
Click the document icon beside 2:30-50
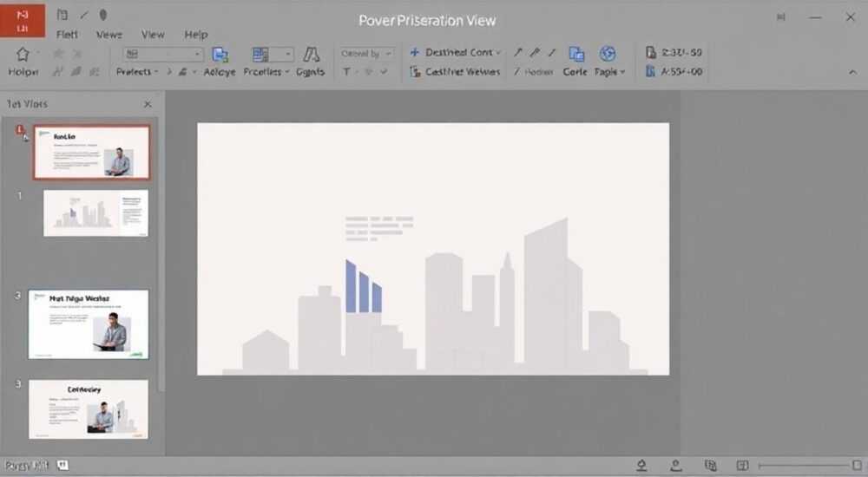point(651,52)
